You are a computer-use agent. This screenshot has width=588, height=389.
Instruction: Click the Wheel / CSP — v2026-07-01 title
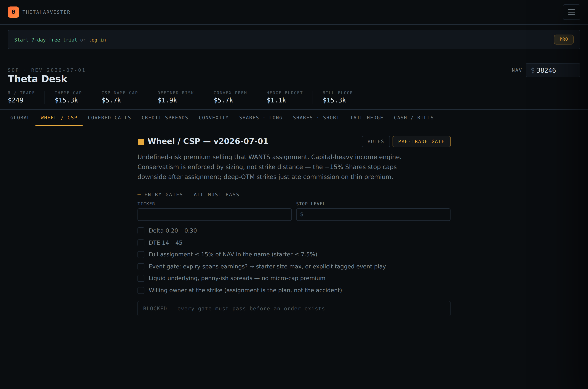tap(208, 141)
